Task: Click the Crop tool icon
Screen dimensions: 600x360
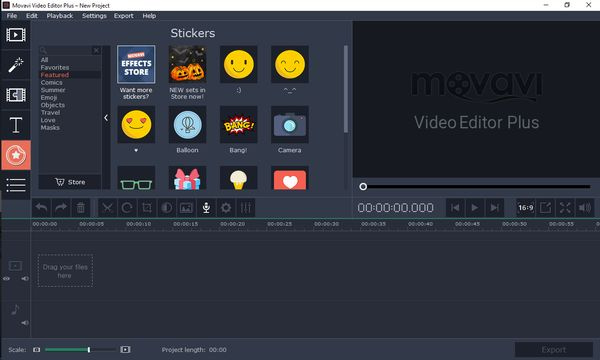Action: pos(147,208)
